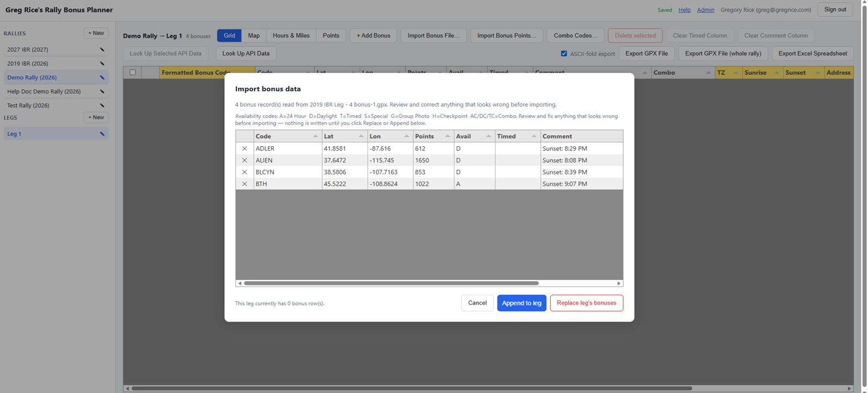The height and width of the screenshot is (393, 868).
Task: Open the Help link
Action: click(x=684, y=9)
